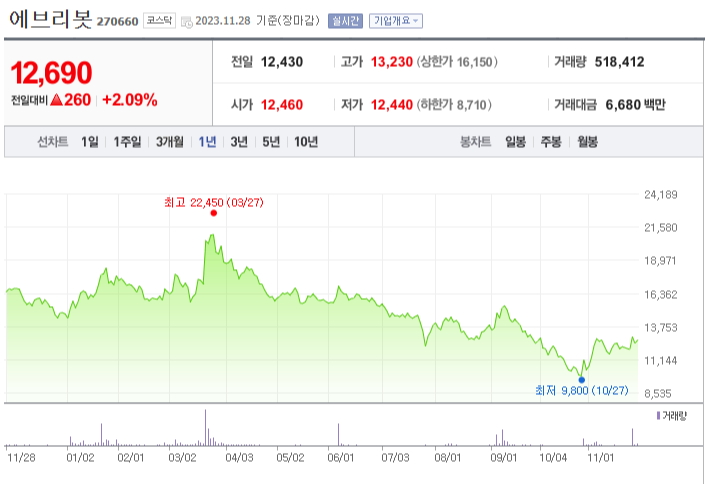Click the 거래대금 value 6,680 백만
Image resolution: width=705 pixels, height=484 pixels.
click(635, 105)
